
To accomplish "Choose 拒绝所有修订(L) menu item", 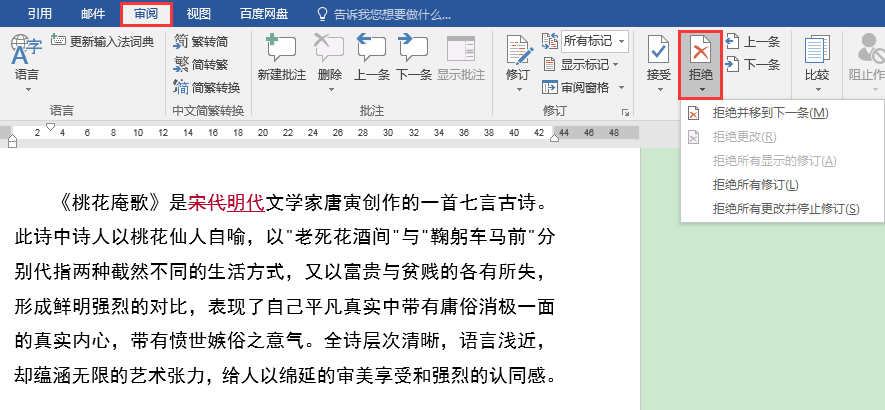I will (x=782, y=185).
